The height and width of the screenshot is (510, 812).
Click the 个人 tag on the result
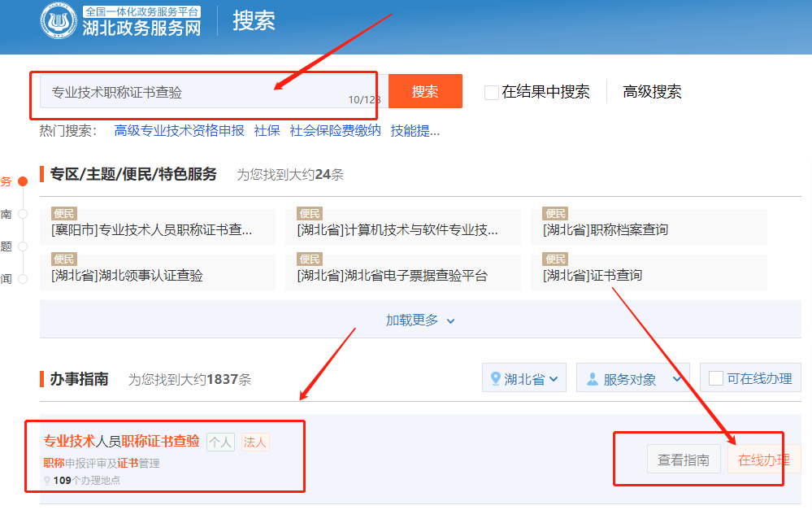coord(220,442)
